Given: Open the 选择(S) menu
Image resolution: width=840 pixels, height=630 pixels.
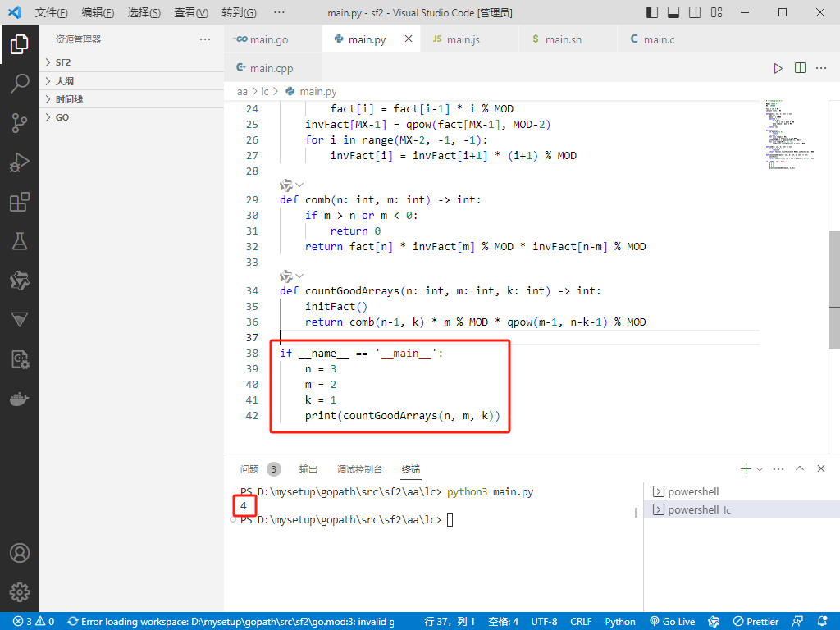Looking at the screenshot, I should (x=144, y=12).
